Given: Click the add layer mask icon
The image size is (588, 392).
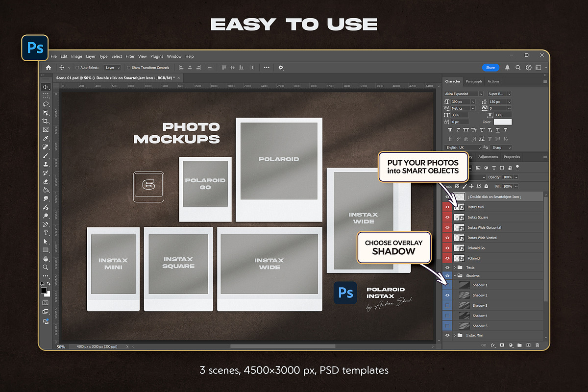Looking at the screenshot, I should point(502,345).
